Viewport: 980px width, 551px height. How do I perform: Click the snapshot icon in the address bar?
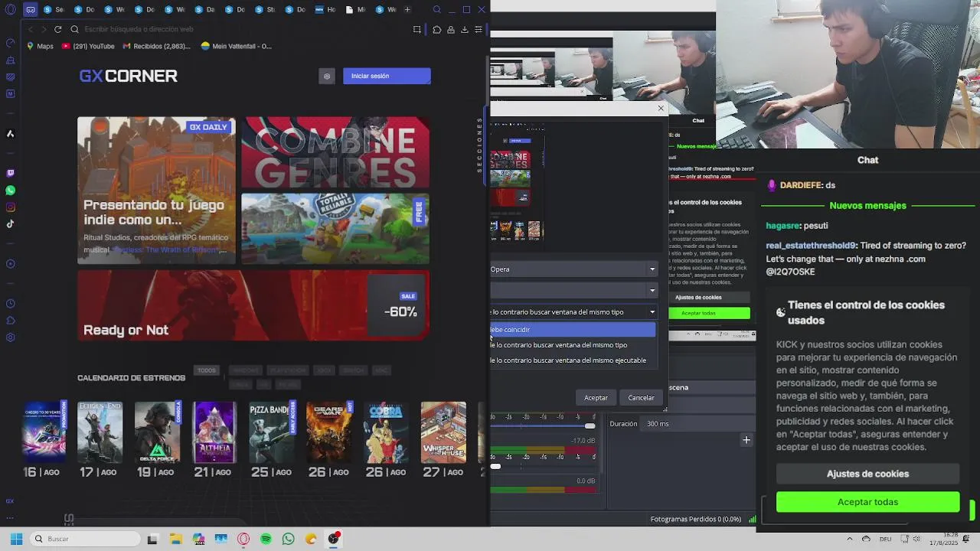tap(416, 29)
